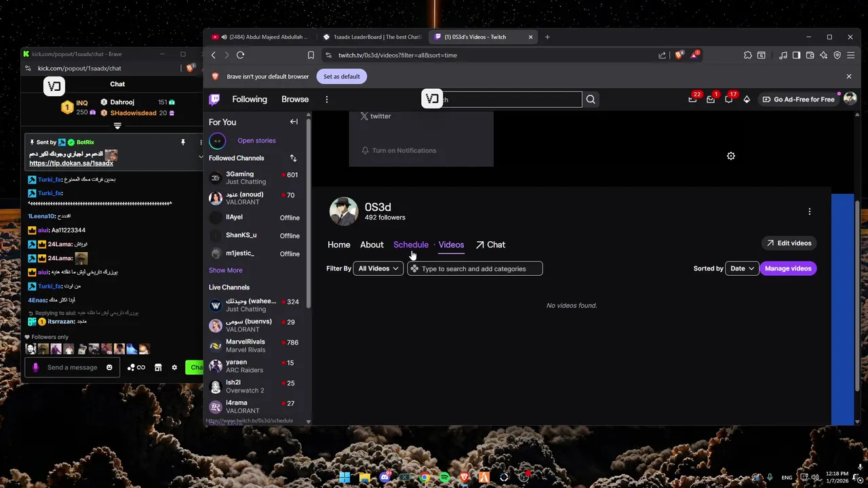Click the browser reload button
Screen dimensions: 868x488
(240, 55)
